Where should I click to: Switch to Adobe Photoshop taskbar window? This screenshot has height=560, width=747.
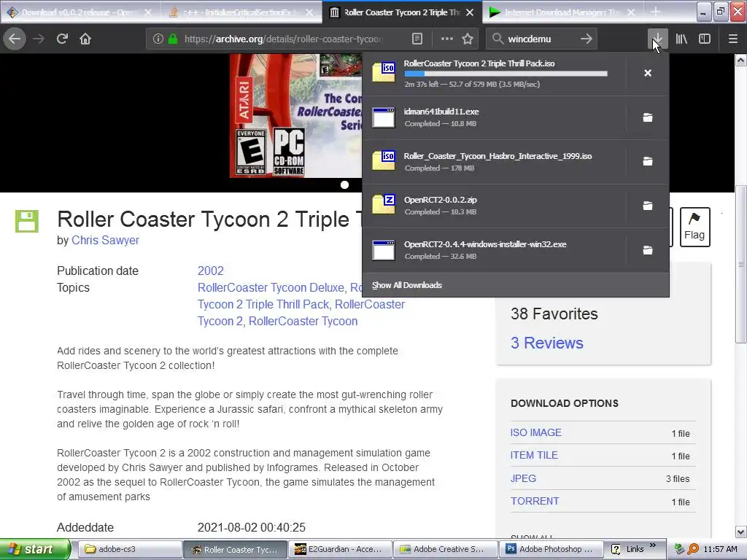(550, 549)
